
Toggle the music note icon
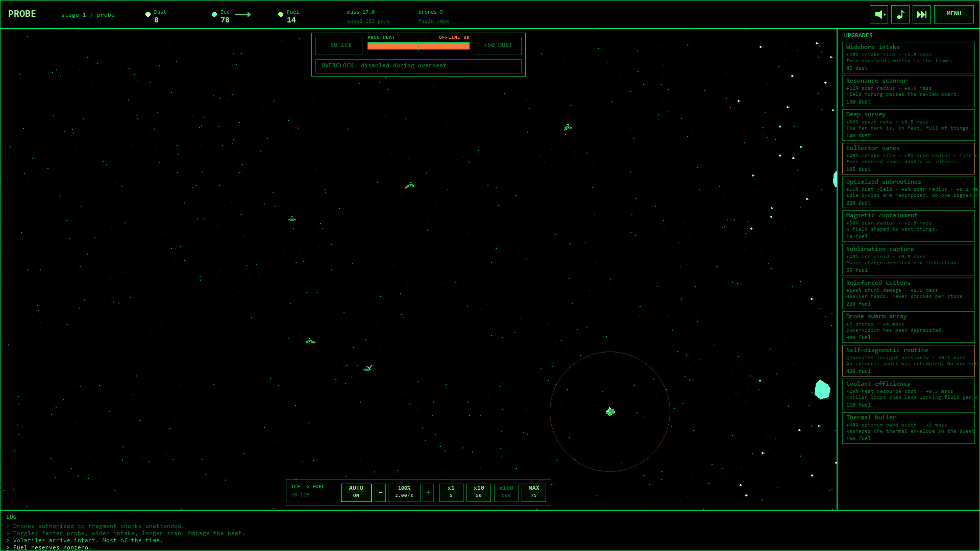900,14
